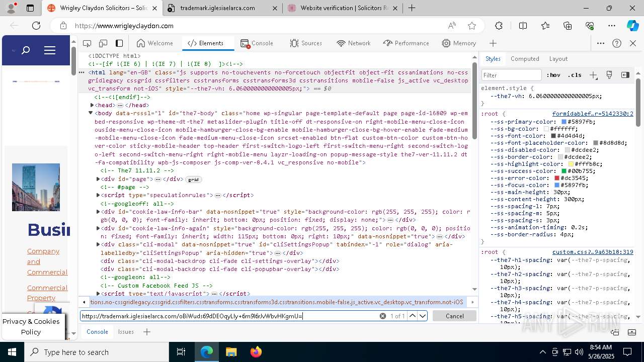This screenshot has height=362, width=644.
Task: Open browser essentials icon
Action: (590, 26)
